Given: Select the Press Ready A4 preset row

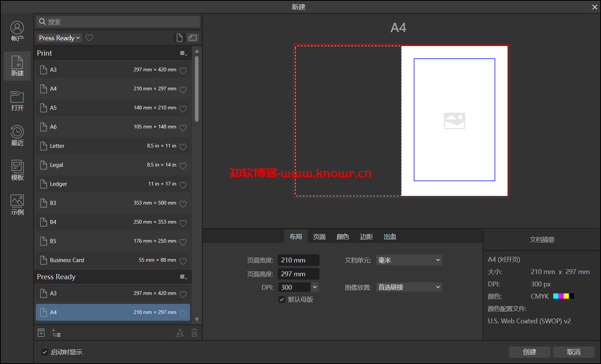Looking at the screenshot, I should (113, 312).
